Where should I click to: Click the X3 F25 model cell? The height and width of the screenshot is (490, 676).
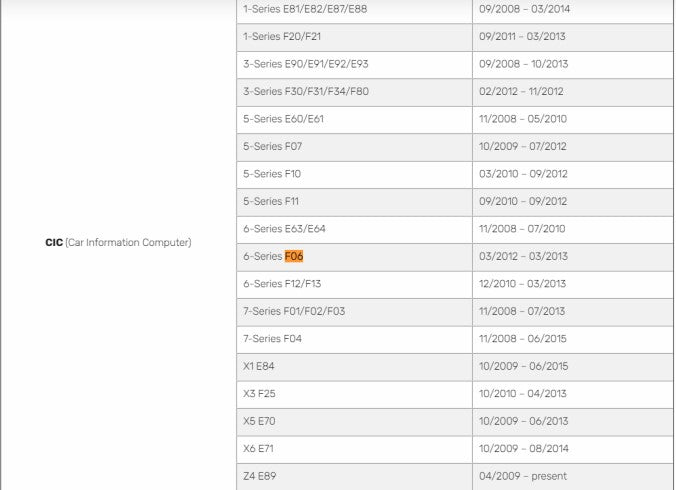coord(259,394)
